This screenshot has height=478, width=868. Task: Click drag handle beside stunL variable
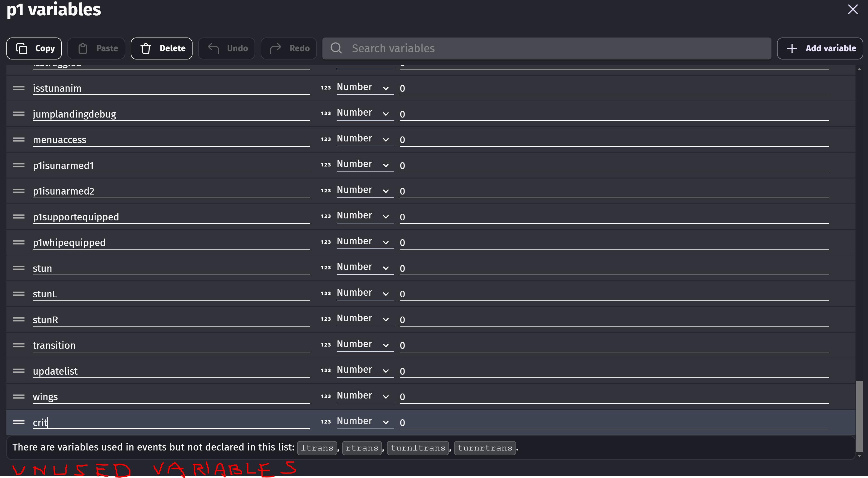pos(19,294)
